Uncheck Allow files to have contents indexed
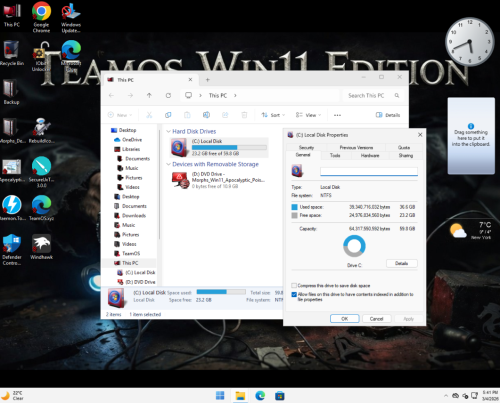Image resolution: width=500 pixels, height=403 pixels. tap(294, 294)
